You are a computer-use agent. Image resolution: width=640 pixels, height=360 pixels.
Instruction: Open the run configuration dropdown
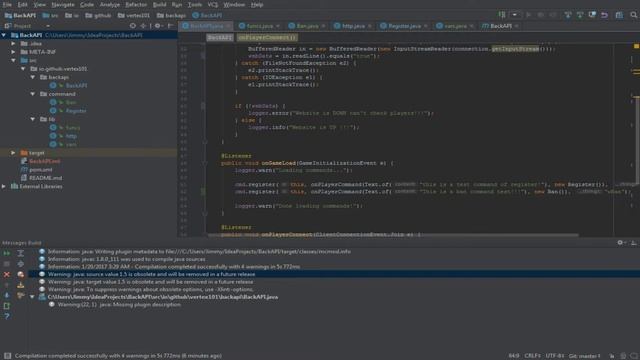coord(515,15)
